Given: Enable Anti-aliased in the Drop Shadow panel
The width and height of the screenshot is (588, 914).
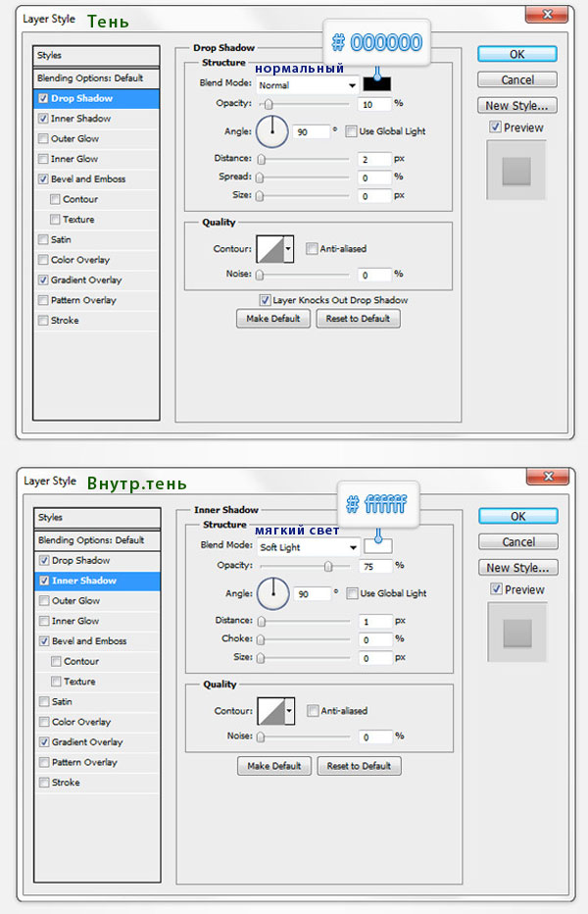Looking at the screenshot, I should point(312,249).
